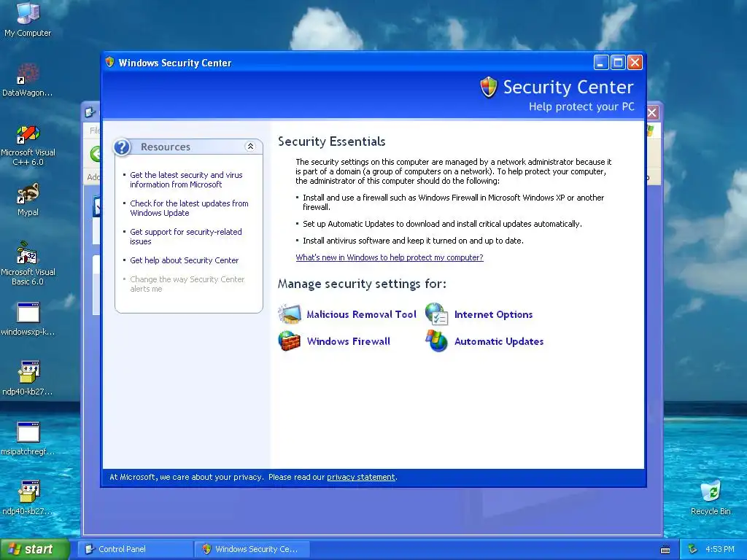The image size is (747, 560).
Task: Switch to Windows Security Center taskbar button
Action: coord(252,549)
